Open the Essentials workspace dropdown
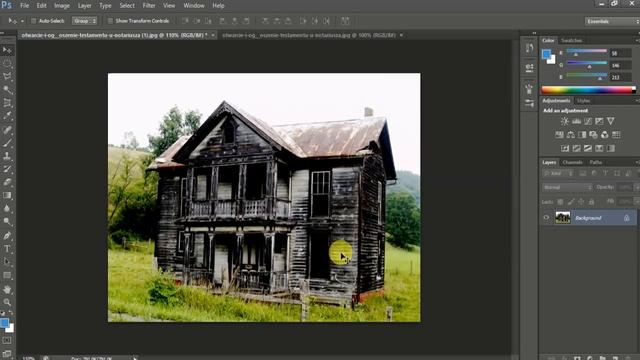The height and width of the screenshot is (360, 640). click(x=612, y=21)
